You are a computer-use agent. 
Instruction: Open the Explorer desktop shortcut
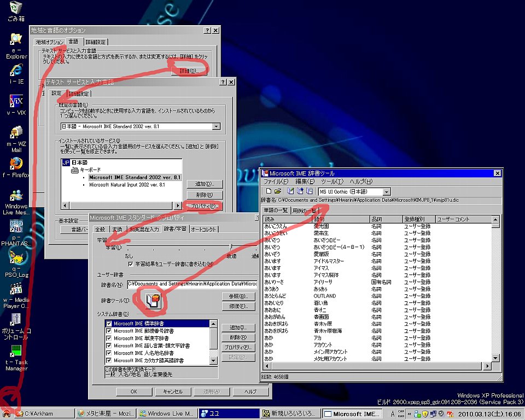pos(16,46)
